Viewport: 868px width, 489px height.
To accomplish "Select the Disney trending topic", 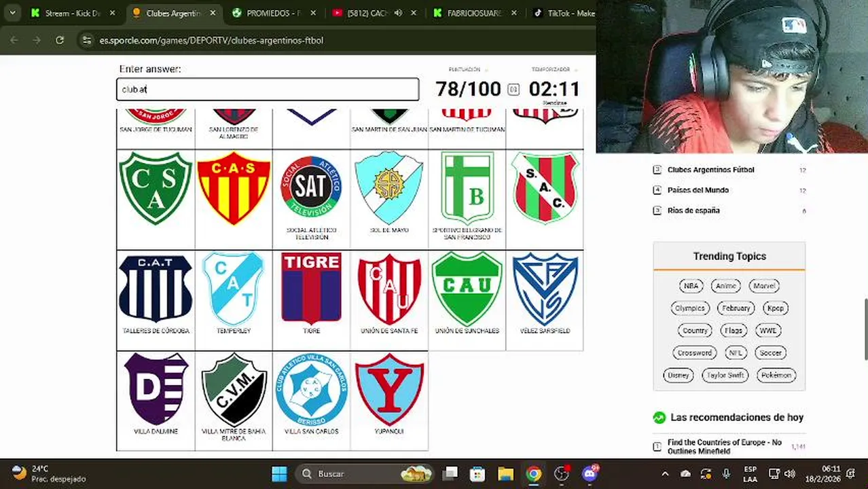I will (x=679, y=376).
